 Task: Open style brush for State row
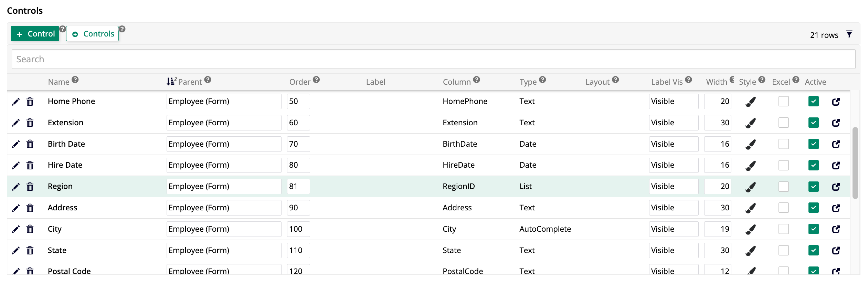click(750, 251)
